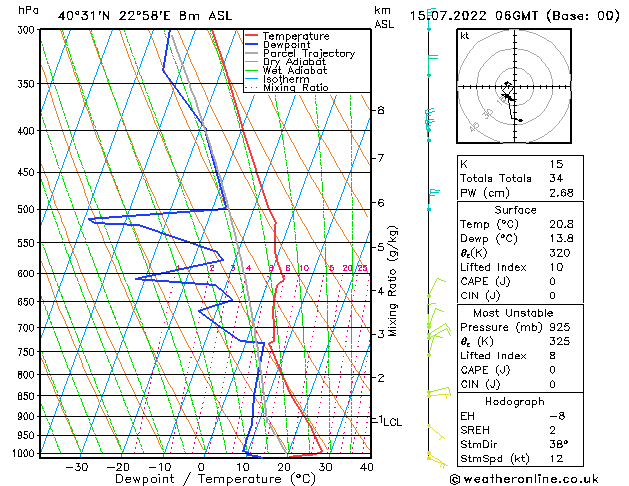The width and height of the screenshot is (629, 486).
Task: Click the 'Surface' section header
Action: pos(515,210)
